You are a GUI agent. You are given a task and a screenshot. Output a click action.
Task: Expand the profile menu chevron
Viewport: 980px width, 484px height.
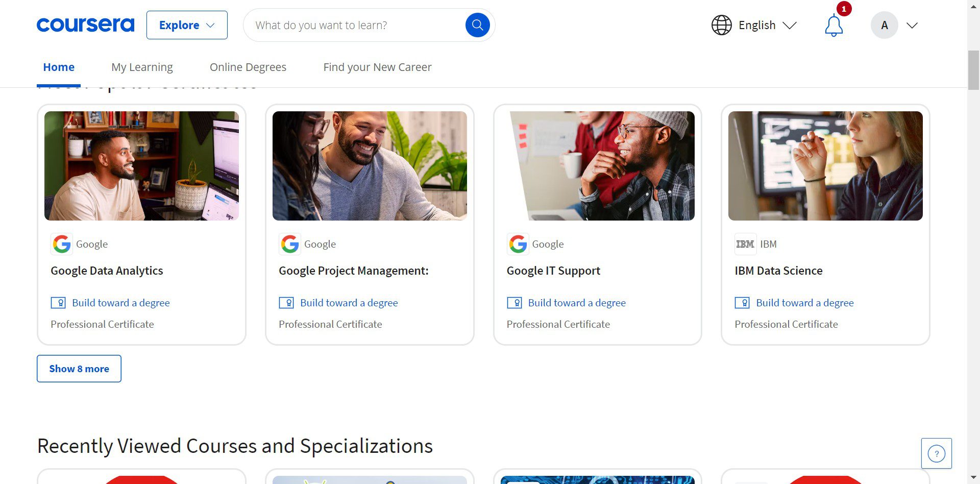912,25
